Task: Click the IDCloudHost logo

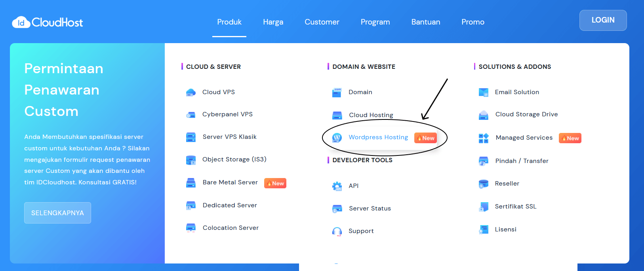Action: point(48,22)
